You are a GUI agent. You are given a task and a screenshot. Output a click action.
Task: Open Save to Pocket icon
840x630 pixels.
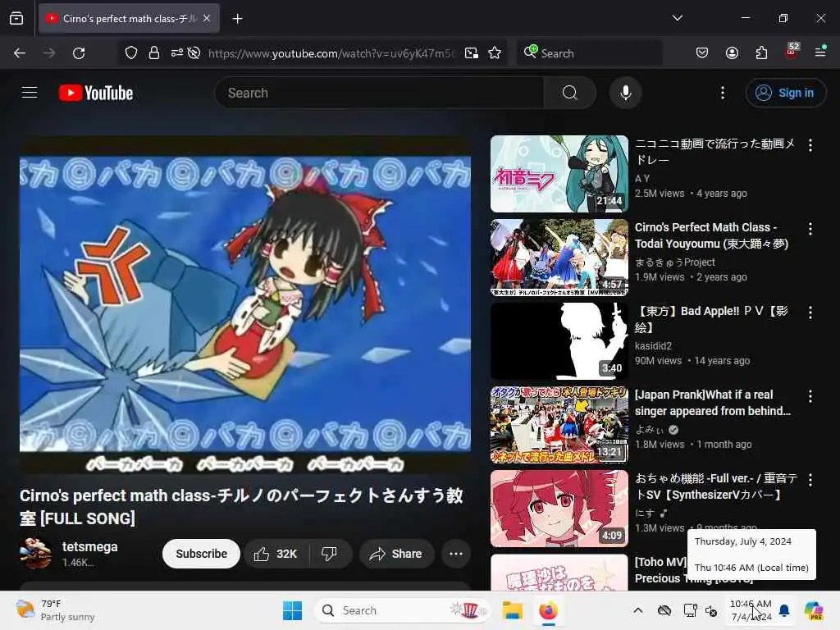pos(702,53)
